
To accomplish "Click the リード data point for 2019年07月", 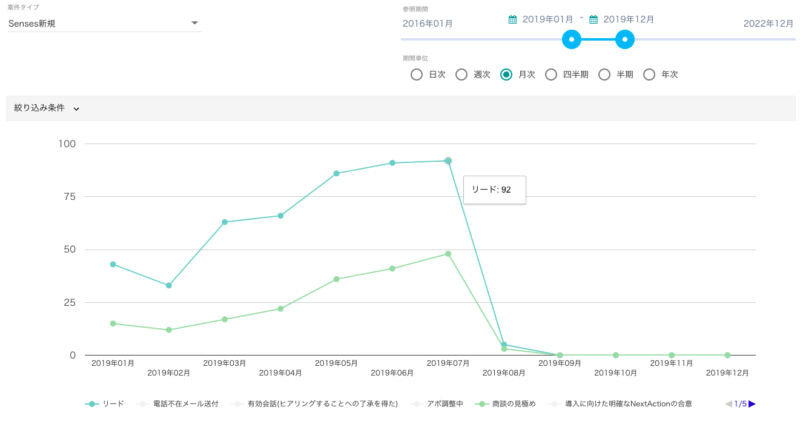I will [448, 161].
